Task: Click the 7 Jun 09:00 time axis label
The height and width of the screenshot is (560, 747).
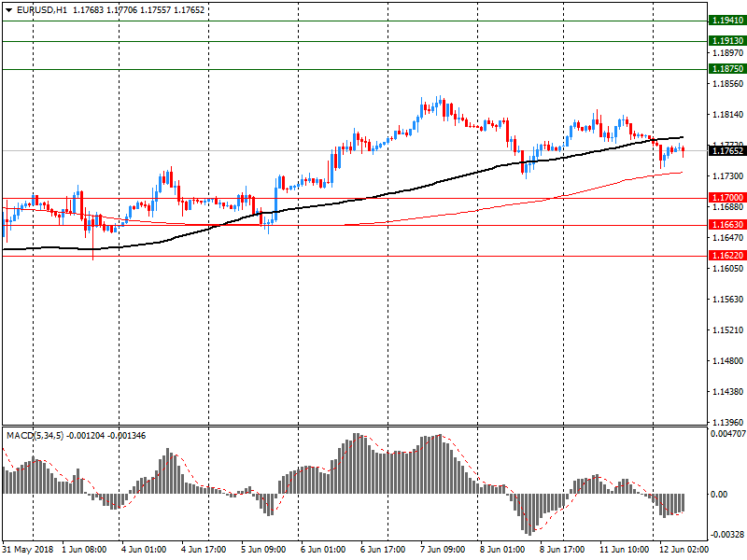Action: 442,550
